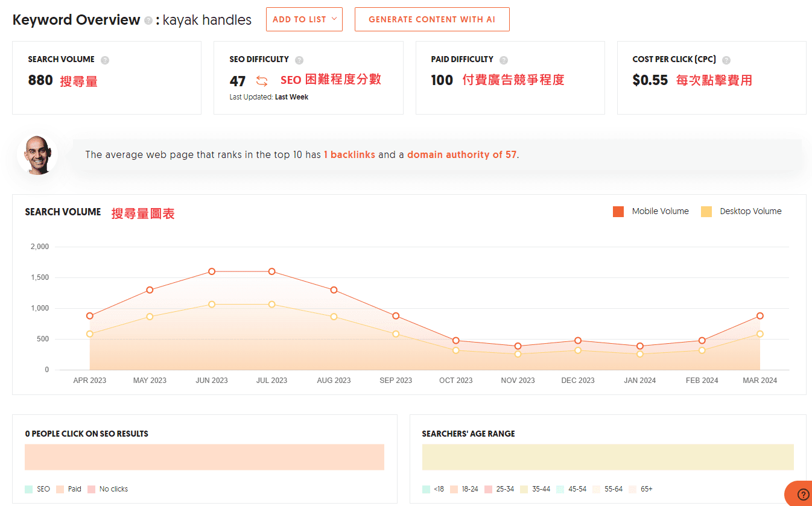Click Mobile Volume point for MAR 2024

(760, 316)
